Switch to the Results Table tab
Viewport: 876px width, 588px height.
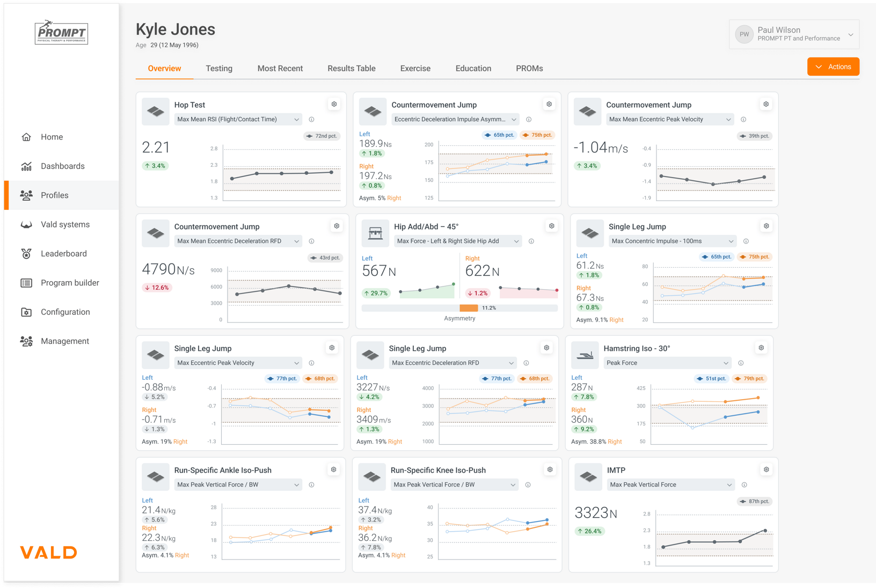click(352, 68)
